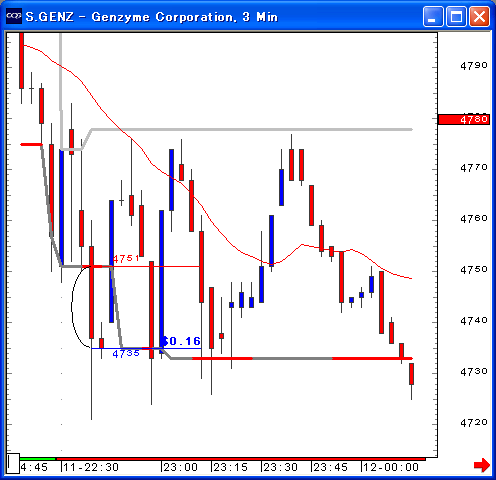The height and width of the screenshot is (480, 496).
Task: Click the 12-00:00 time axis label
Action: click(x=391, y=467)
